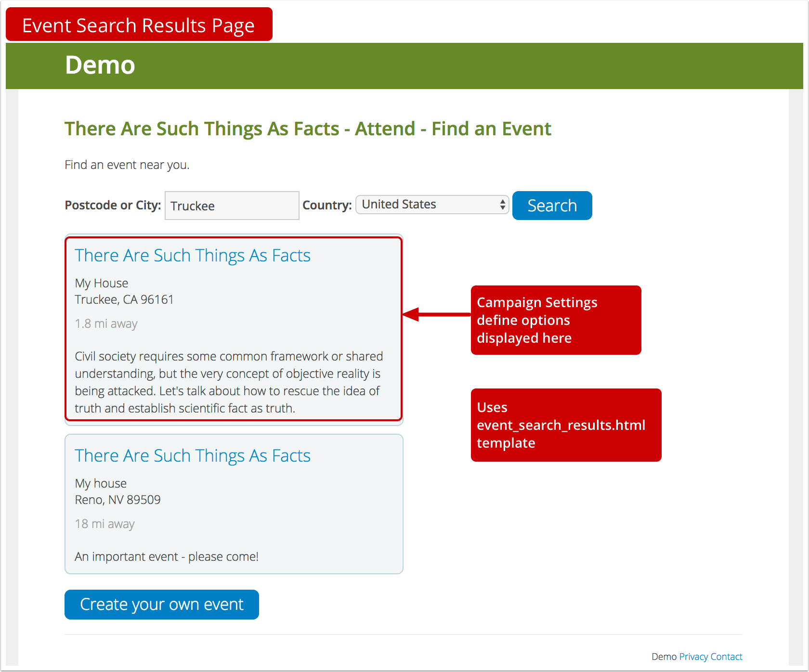Image resolution: width=809 pixels, height=672 pixels.
Task: Click the Demo header banner
Action: pos(100,65)
